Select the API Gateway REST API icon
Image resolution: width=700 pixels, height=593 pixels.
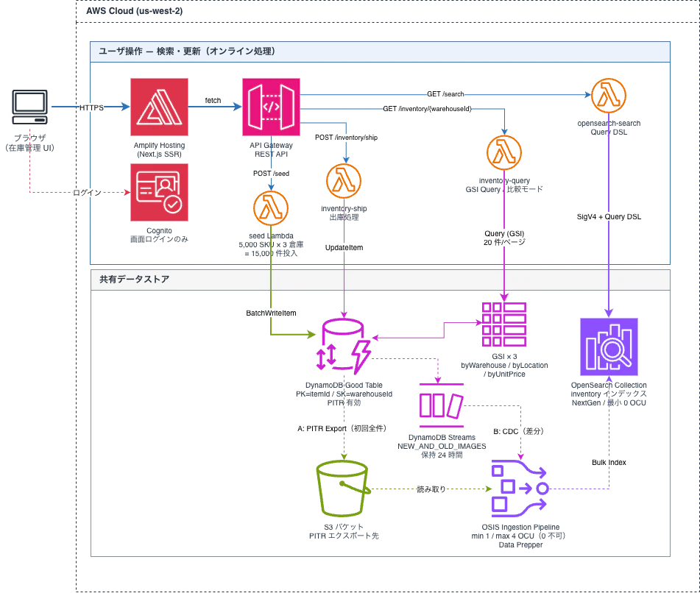[x=271, y=107]
